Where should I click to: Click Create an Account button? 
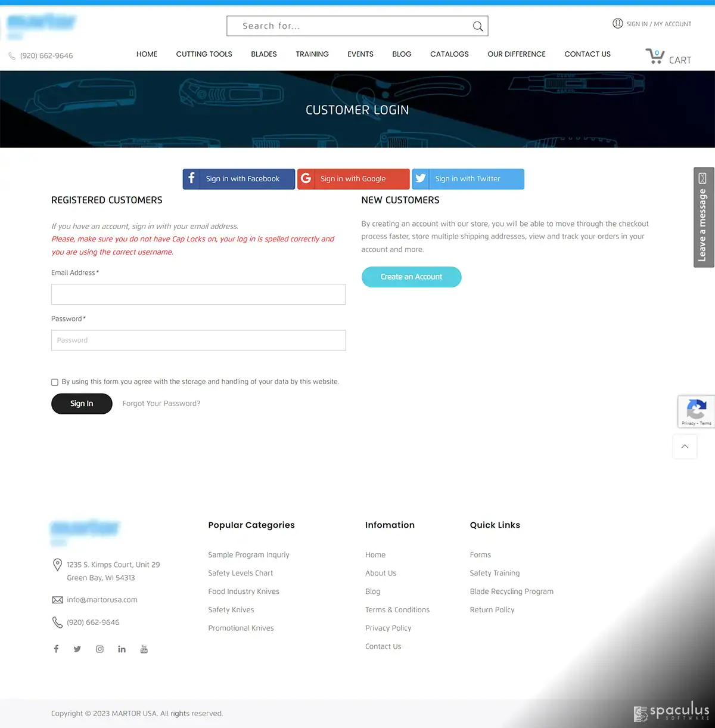click(411, 277)
